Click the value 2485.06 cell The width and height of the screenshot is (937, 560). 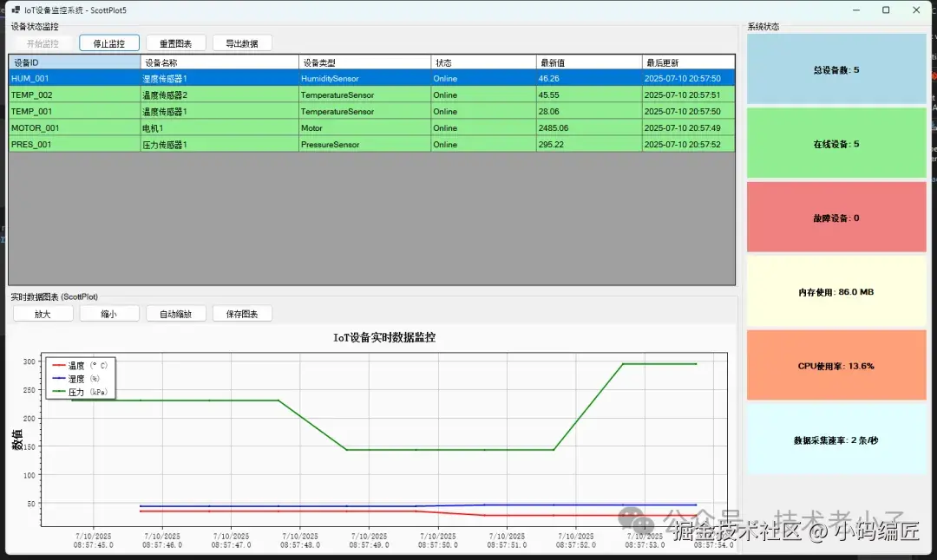[589, 127]
